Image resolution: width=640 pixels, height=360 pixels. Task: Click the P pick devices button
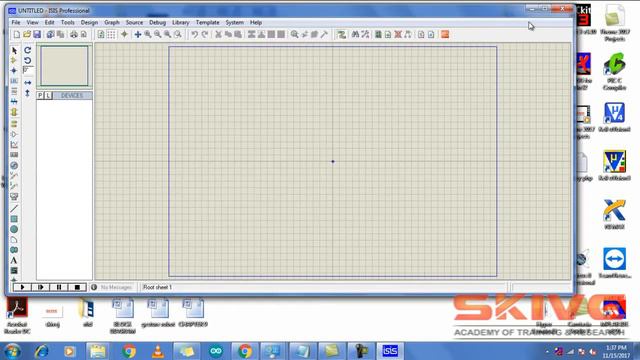[40, 96]
